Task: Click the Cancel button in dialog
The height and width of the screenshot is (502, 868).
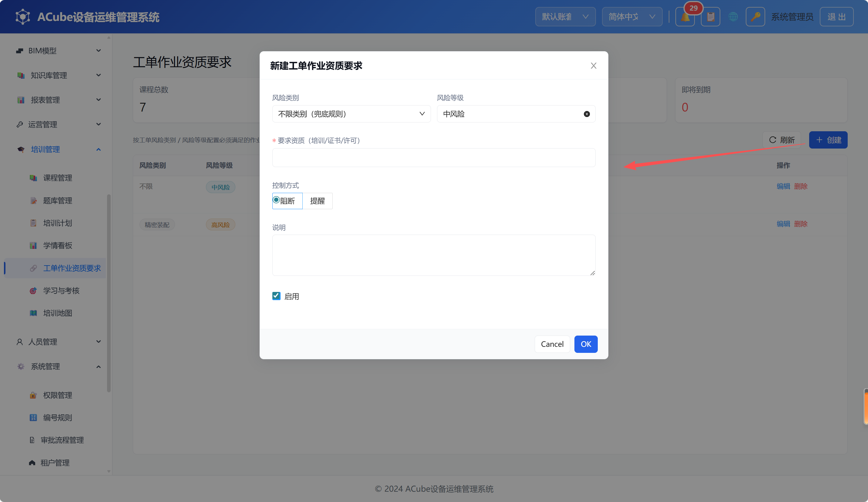Action: coord(552,344)
